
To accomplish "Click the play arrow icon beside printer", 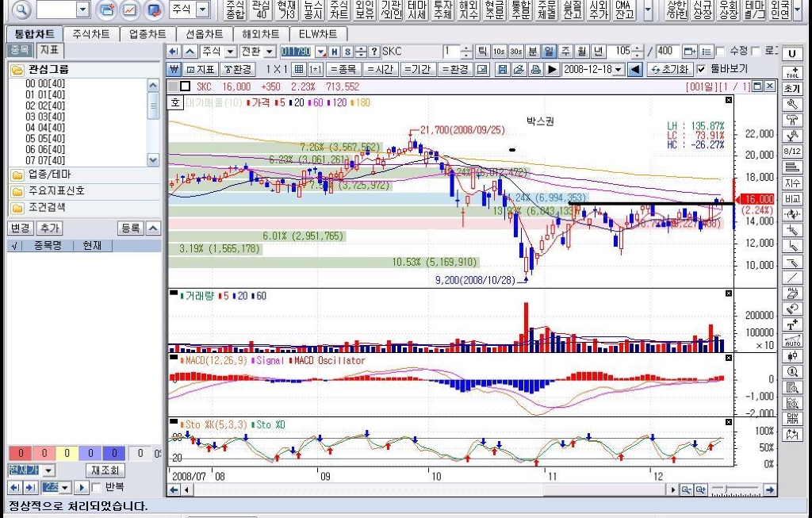I will tap(552, 69).
